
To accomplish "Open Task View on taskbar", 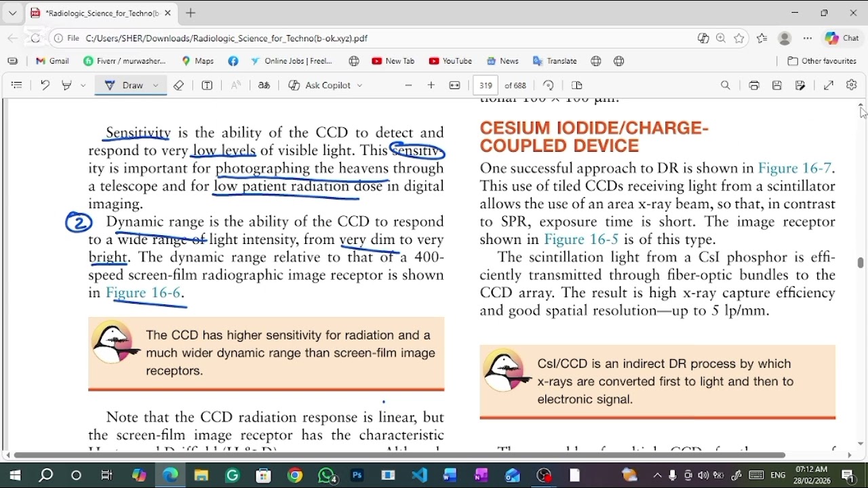I will click(106, 475).
